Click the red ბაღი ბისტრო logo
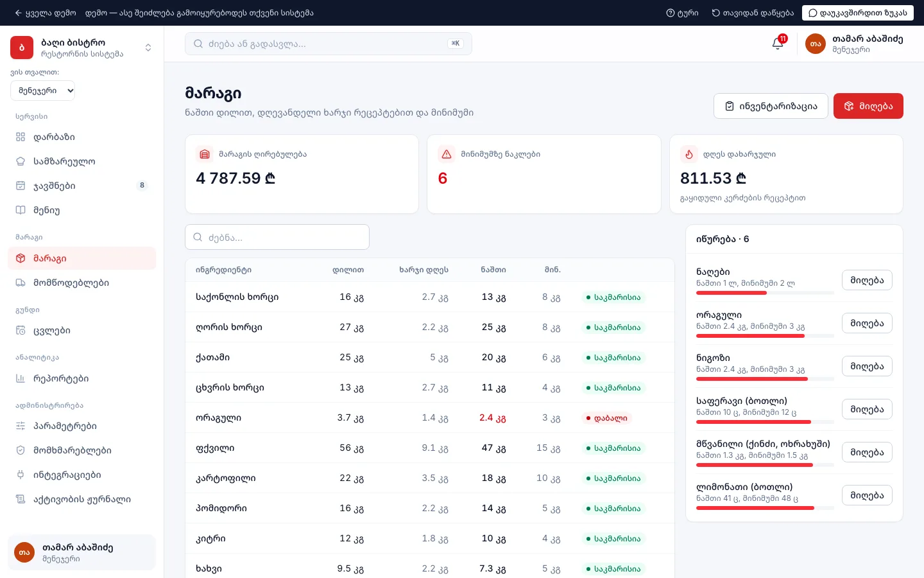The image size is (924, 578). click(x=22, y=48)
